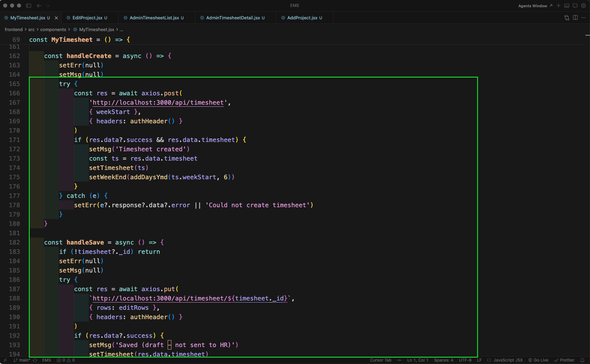Split the editor to the right
Screen dimensions: 590x364
click(575, 18)
